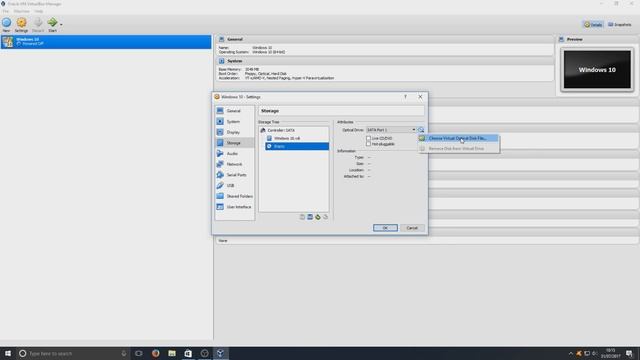Screen dimensions: 640x360
Task: Open the Store icon on the taskbar
Action: (188, 353)
